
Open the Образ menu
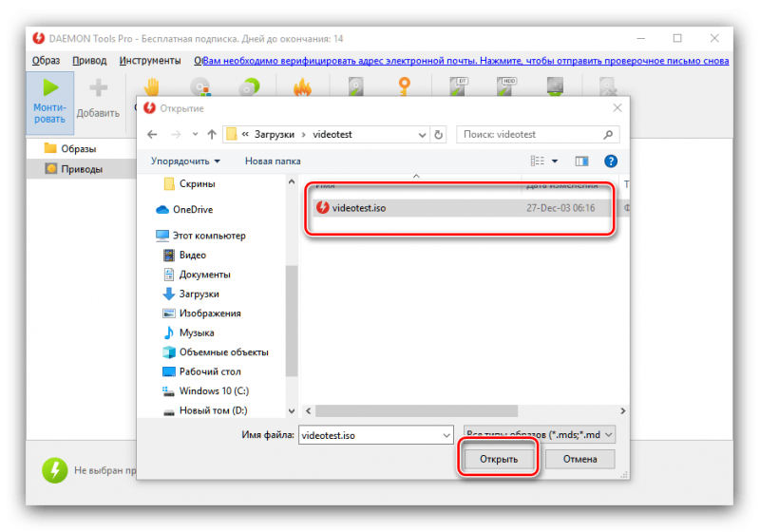click(x=46, y=61)
